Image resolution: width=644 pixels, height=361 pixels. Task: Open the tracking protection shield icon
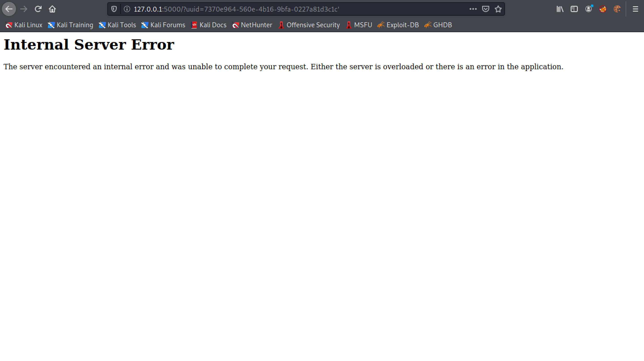[x=114, y=9]
